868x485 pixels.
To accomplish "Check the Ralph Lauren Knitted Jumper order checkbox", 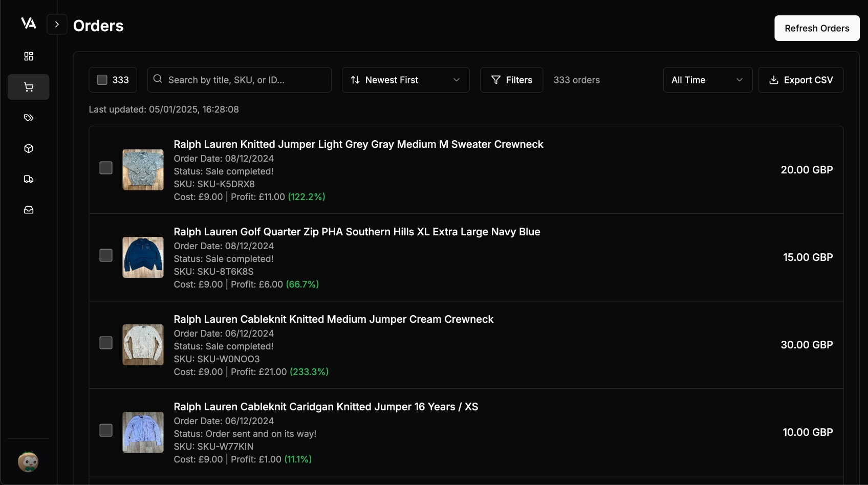I will (x=106, y=167).
